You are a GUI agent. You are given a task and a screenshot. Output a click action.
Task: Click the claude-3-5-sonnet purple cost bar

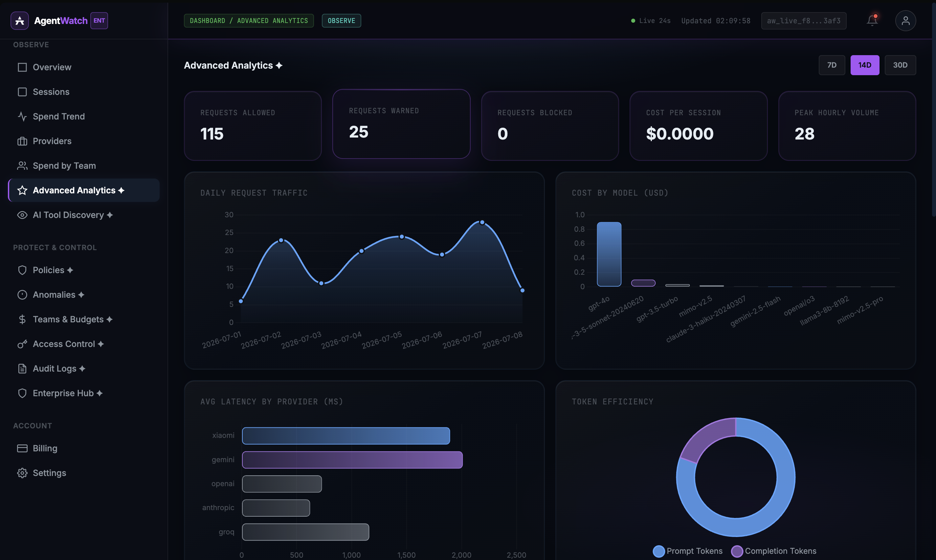pos(643,283)
